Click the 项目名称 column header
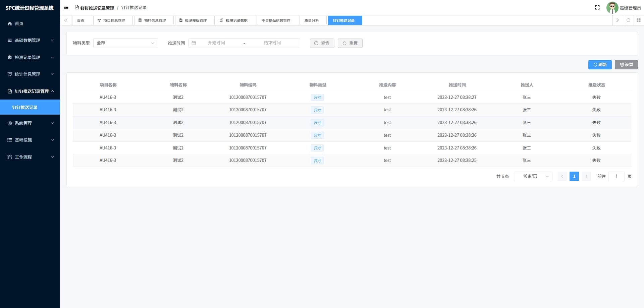The image size is (644, 308). 108,85
